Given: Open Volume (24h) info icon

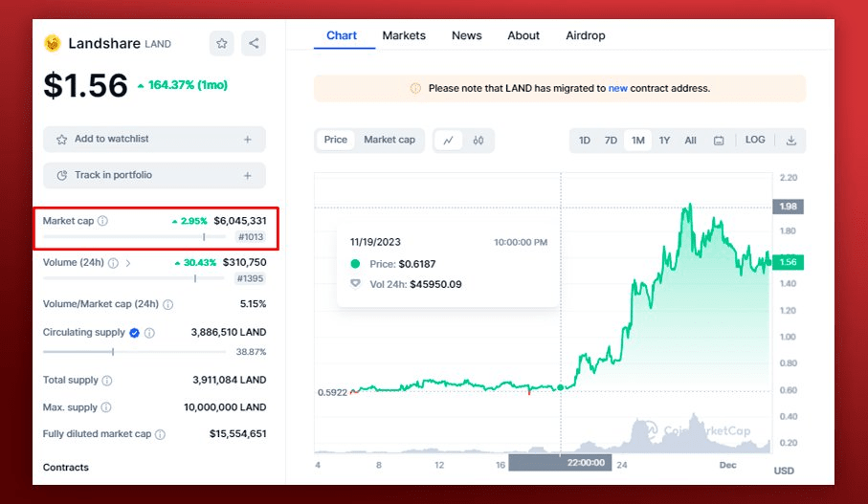Looking at the screenshot, I should [x=113, y=263].
